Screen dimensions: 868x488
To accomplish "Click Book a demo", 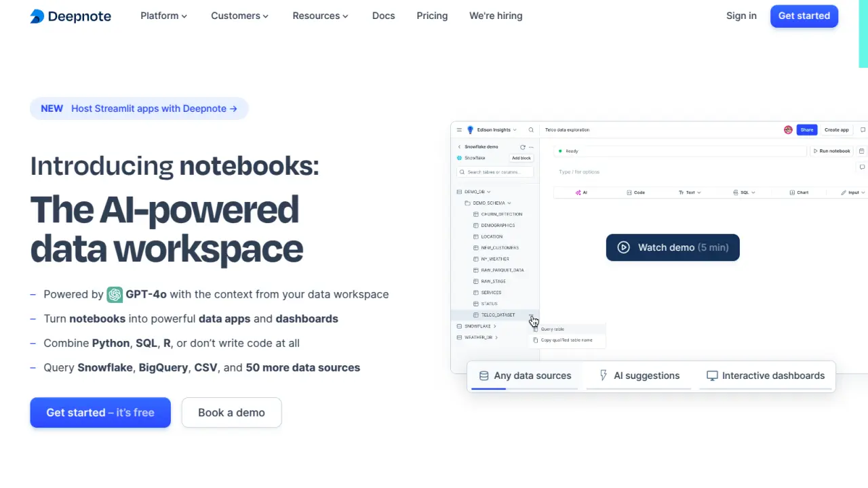I will (x=231, y=413).
